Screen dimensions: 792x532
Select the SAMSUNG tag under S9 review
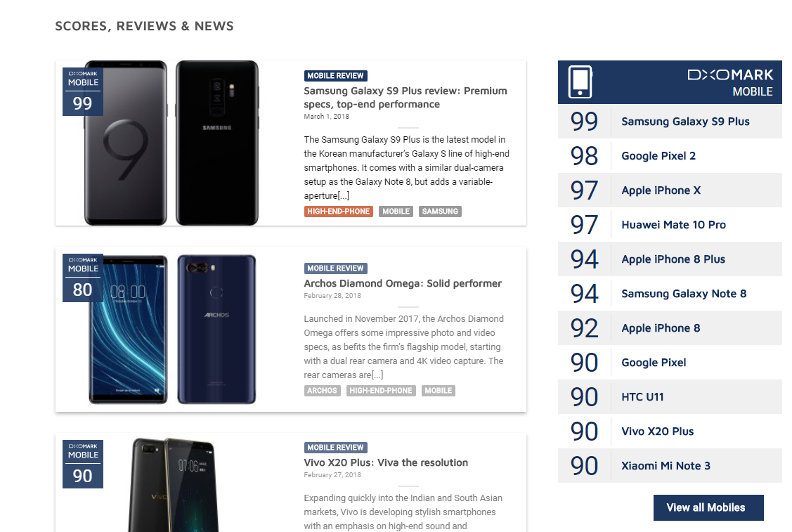(x=440, y=211)
